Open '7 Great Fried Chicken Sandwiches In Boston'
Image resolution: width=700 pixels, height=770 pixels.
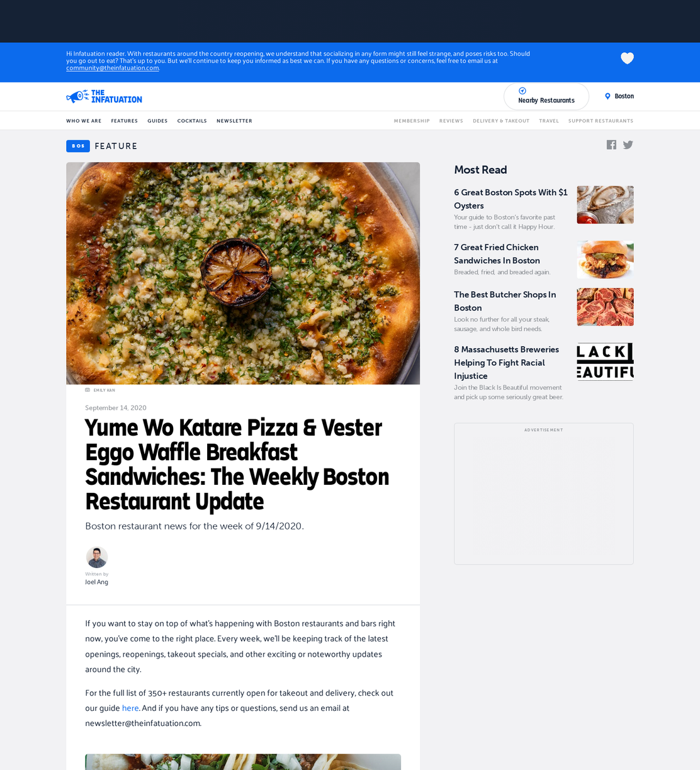pyautogui.click(x=497, y=254)
